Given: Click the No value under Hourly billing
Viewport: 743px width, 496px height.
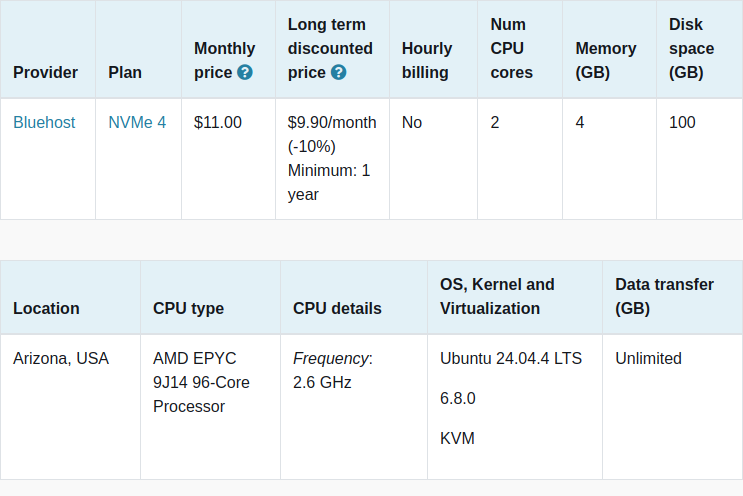Looking at the screenshot, I should click(x=412, y=122).
